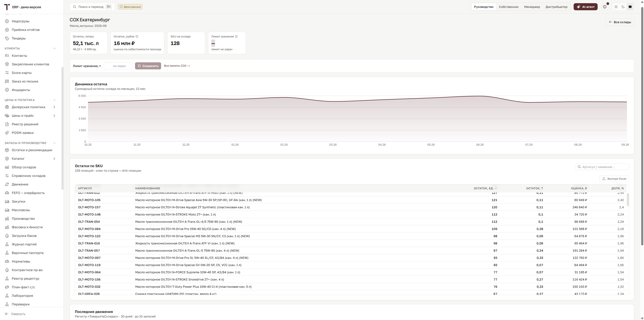The image size is (644, 320).
Task: Open Все лимиты СОХ link
Action: [177, 66]
